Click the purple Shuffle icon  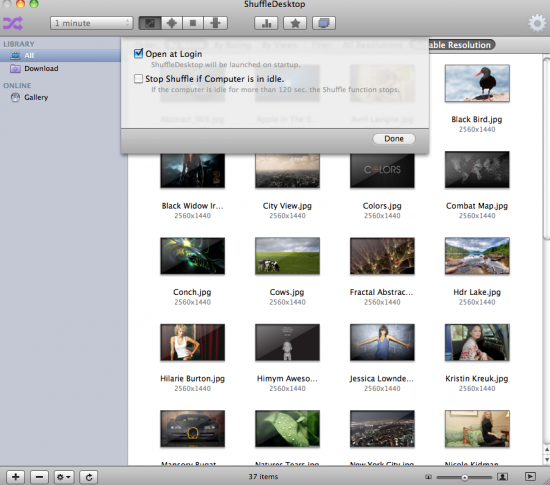point(13,23)
